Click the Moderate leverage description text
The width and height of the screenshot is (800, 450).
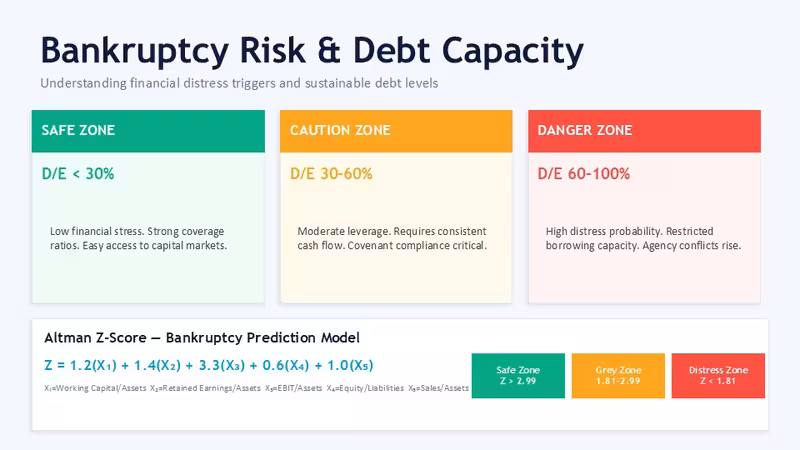coord(392,238)
